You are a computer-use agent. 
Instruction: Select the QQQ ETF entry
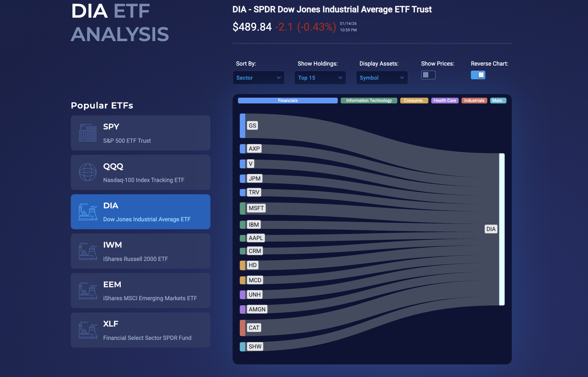pyautogui.click(x=141, y=172)
